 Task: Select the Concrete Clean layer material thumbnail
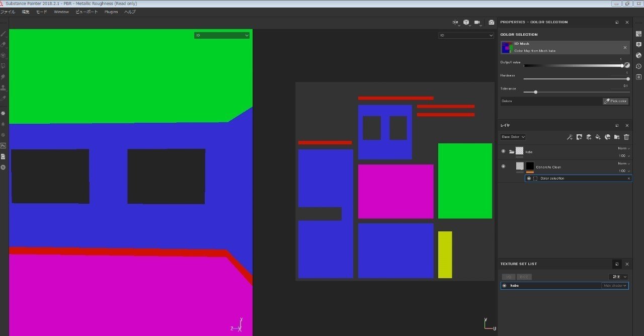[x=520, y=166]
